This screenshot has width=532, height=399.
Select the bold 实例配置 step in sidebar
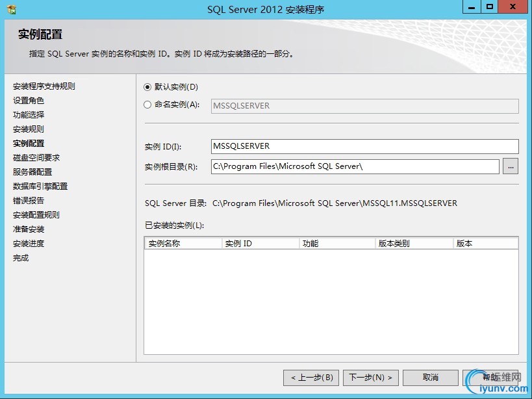point(29,143)
